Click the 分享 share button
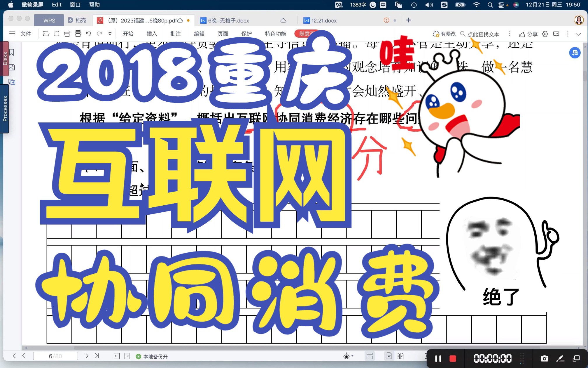The width and height of the screenshot is (588, 368). 528,34
